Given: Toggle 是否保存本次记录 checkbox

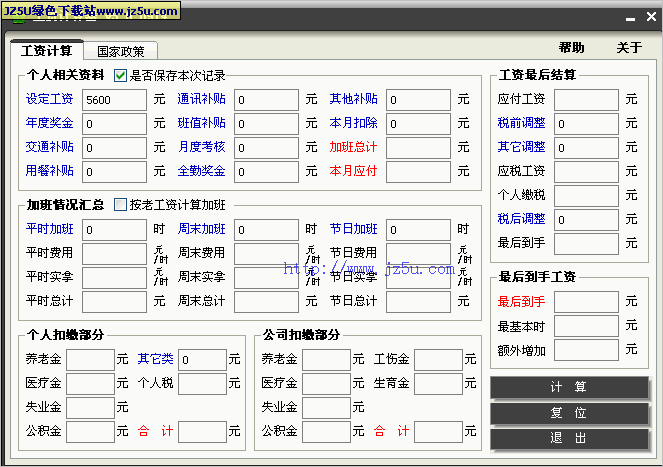Looking at the screenshot, I should click(121, 76).
